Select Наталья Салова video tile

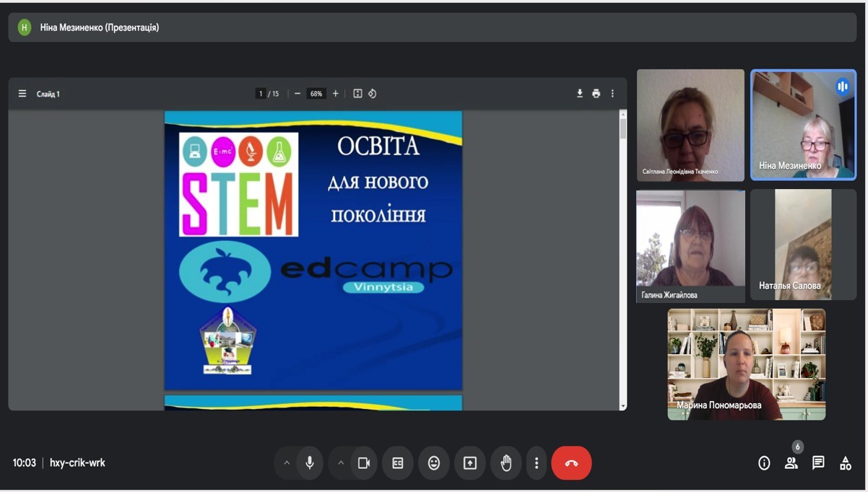click(803, 245)
